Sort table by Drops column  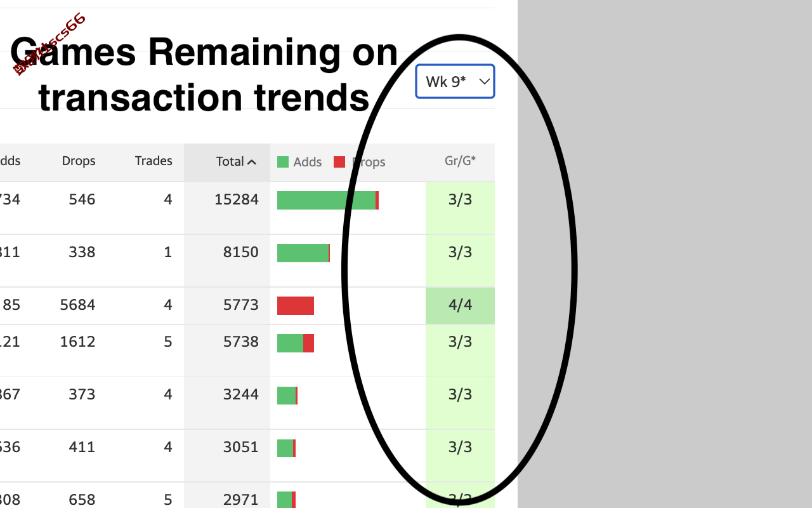coord(79,161)
